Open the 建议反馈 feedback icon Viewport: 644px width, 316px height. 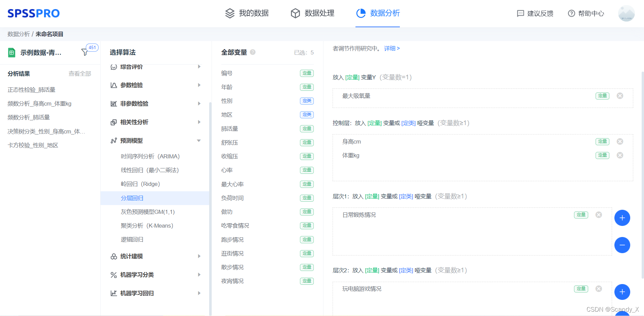pyautogui.click(x=520, y=13)
